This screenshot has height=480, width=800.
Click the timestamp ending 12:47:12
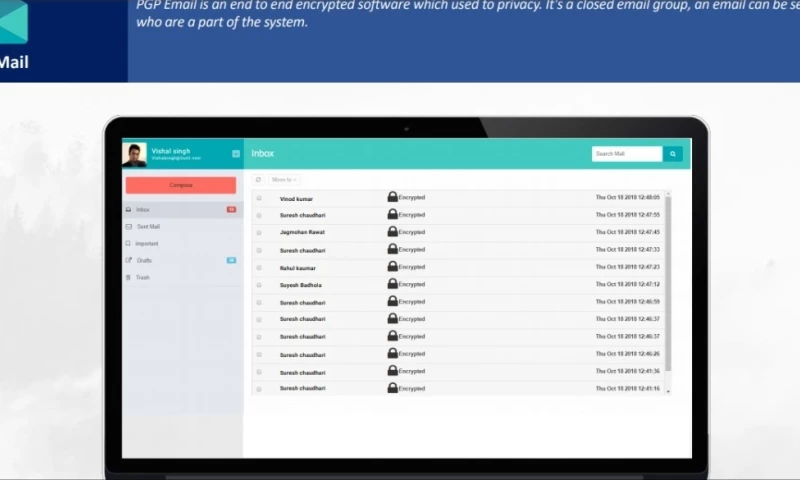(628, 284)
